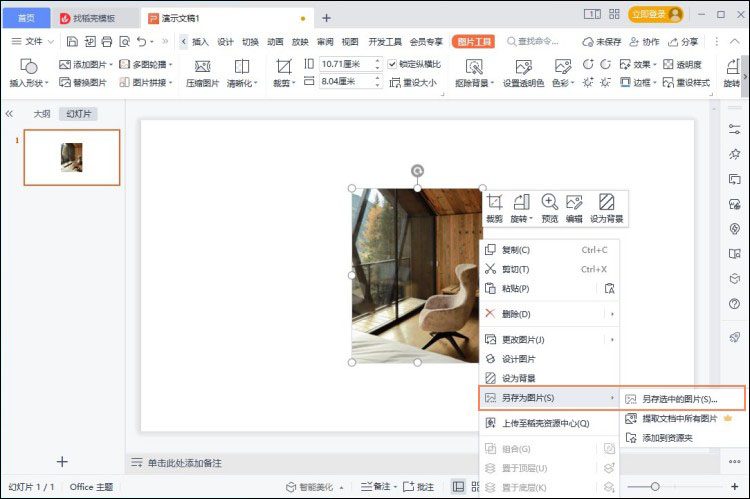This screenshot has width=750, height=499.
Task: Expand the 图片拼接 dropdown
Action: pyautogui.click(x=170, y=83)
